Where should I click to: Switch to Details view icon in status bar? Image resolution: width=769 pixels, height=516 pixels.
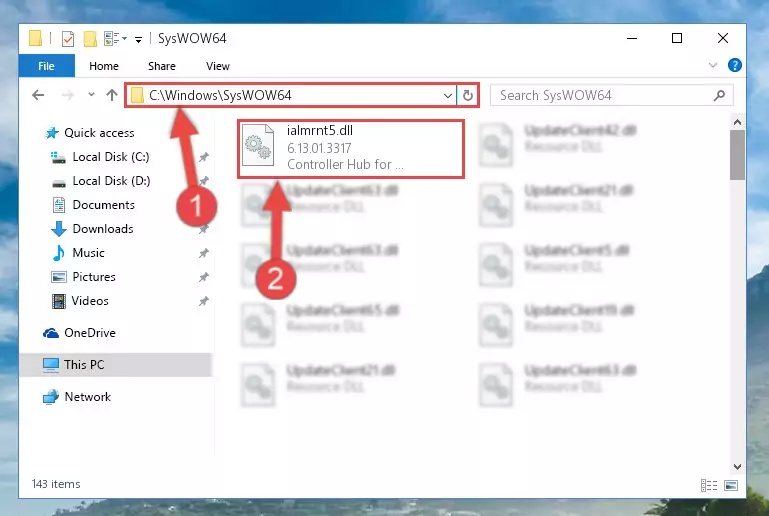click(x=709, y=485)
